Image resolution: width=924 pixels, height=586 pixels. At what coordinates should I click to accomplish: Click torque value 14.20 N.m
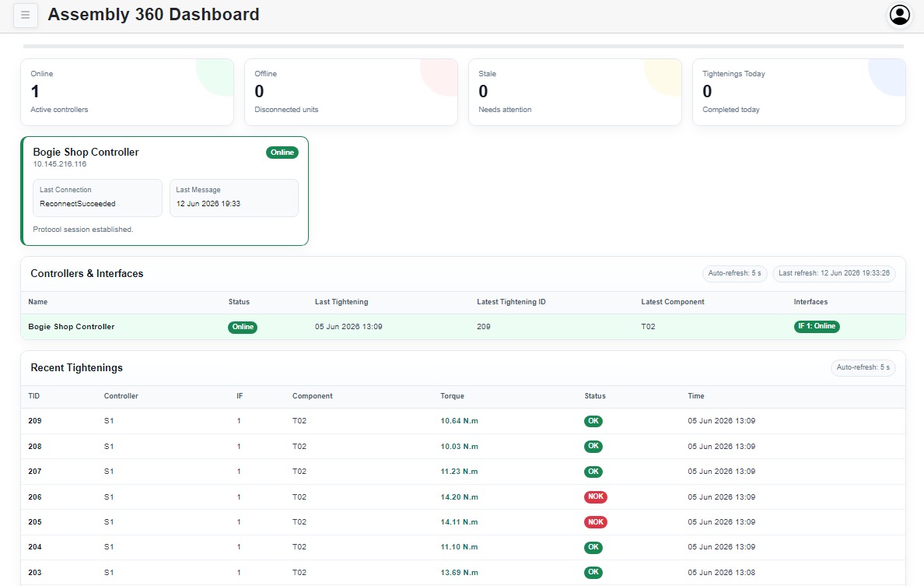(459, 497)
